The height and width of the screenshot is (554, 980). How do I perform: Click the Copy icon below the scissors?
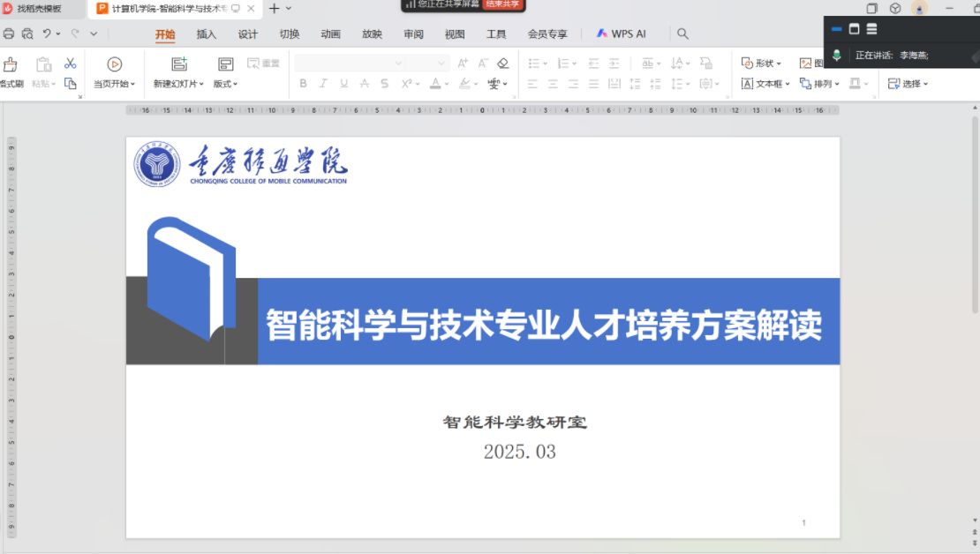71,84
